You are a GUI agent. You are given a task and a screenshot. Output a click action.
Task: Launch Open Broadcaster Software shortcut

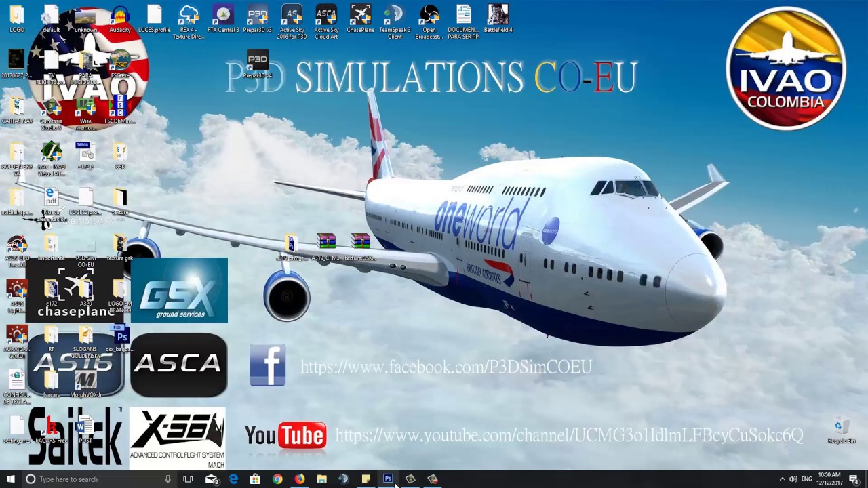(429, 22)
